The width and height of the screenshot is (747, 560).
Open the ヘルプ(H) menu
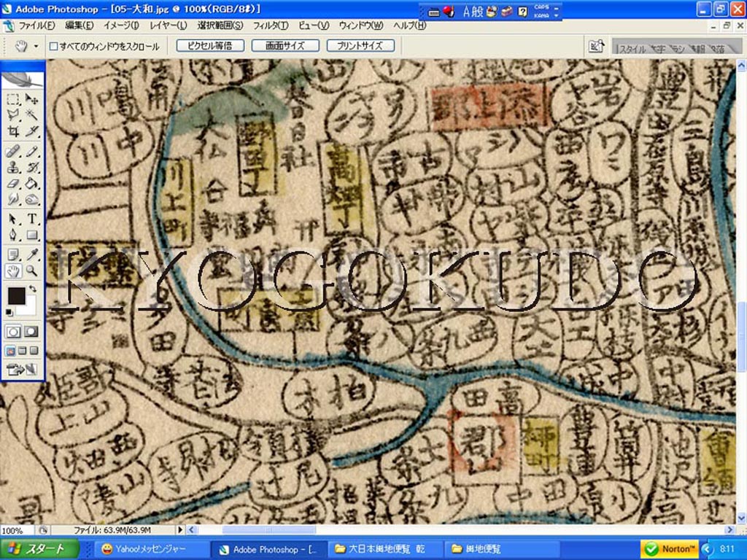[410, 26]
